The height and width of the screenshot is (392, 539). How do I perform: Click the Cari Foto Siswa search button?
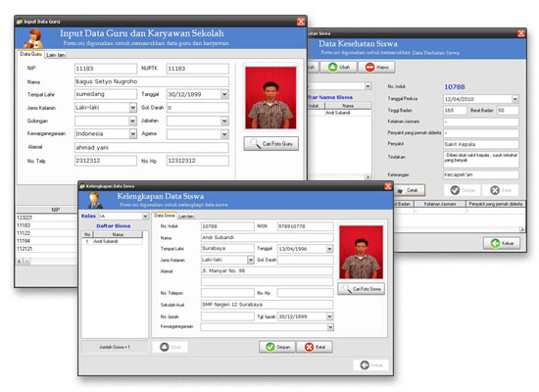[x=361, y=289]
